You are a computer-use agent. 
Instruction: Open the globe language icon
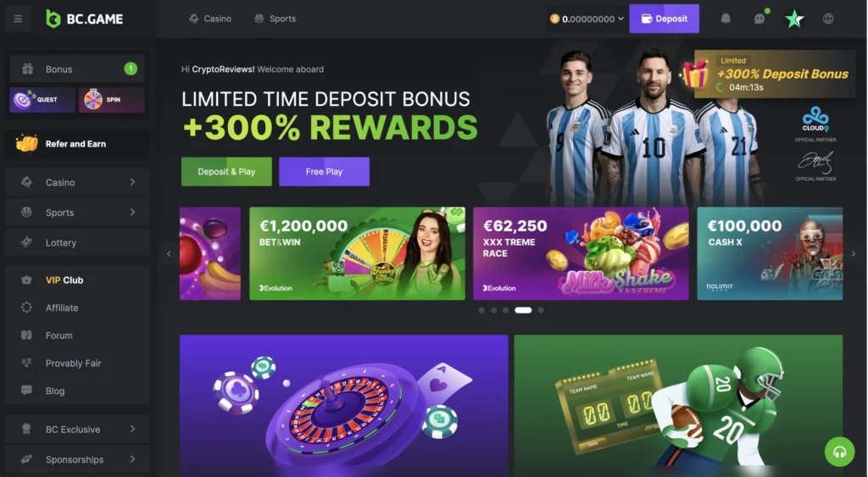coord(828,19)
